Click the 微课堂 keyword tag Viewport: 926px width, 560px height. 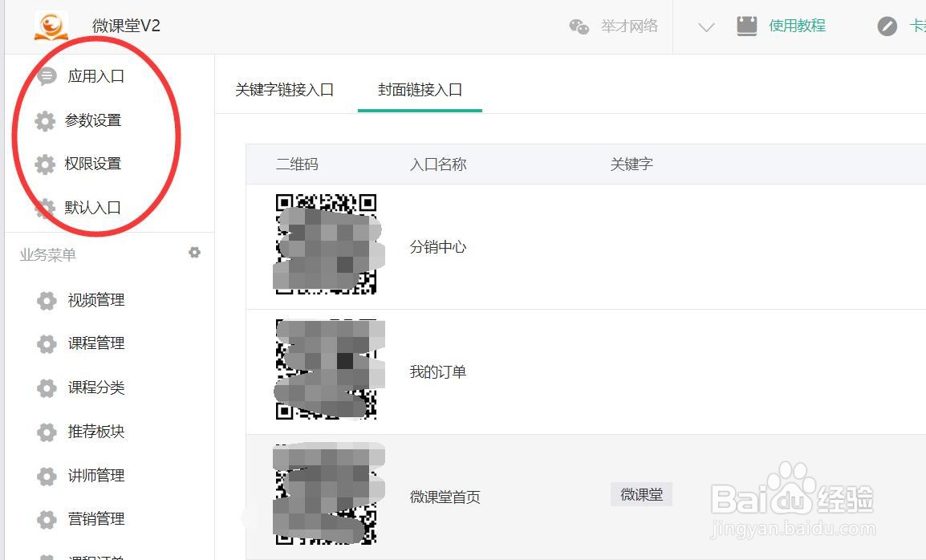coord(642,494)
